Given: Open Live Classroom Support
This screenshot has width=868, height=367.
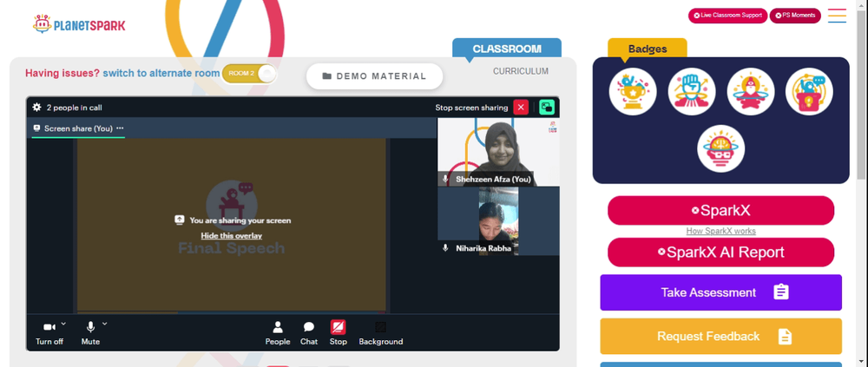Looking at the screenshot, I should tap(727, 16).
